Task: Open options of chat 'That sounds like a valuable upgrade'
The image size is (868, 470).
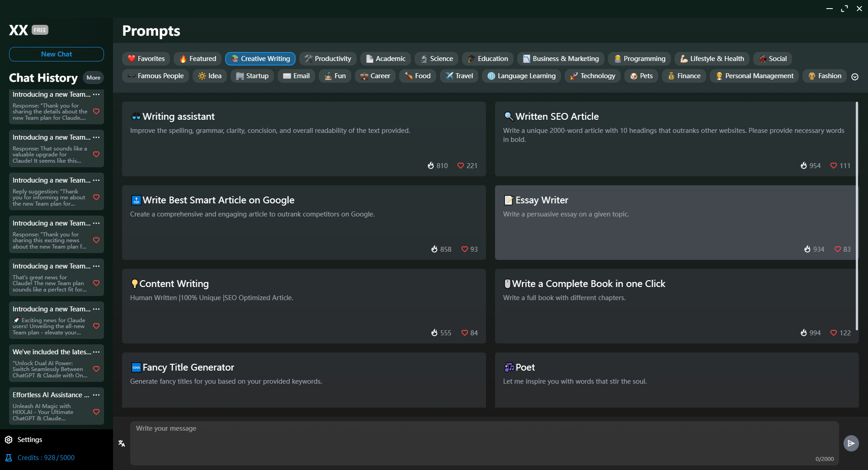Action: click(x=96, y=137)
